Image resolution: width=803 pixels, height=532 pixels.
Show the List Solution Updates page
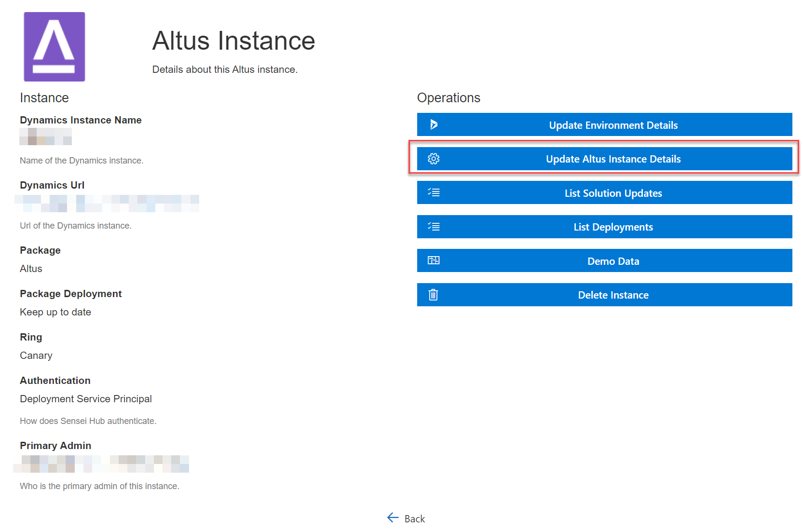pyautogui.click(x=604, y=192)
